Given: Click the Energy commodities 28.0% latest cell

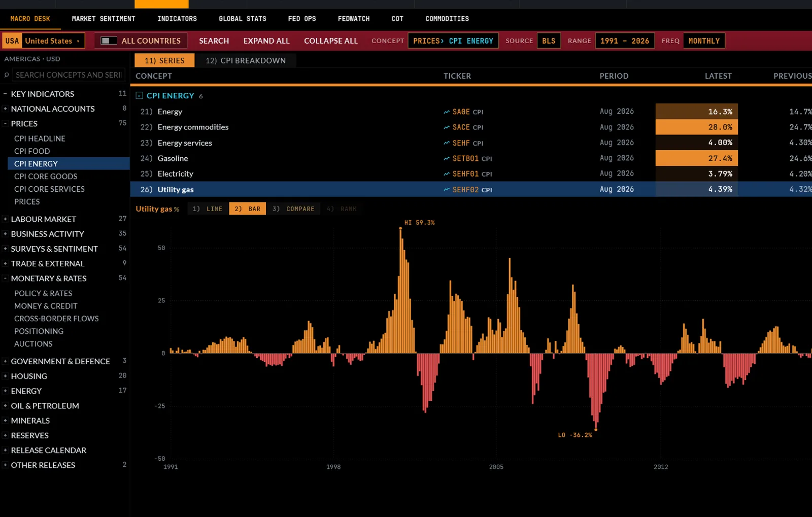Looking at the screenshot, I should click(x=696, y=127).
